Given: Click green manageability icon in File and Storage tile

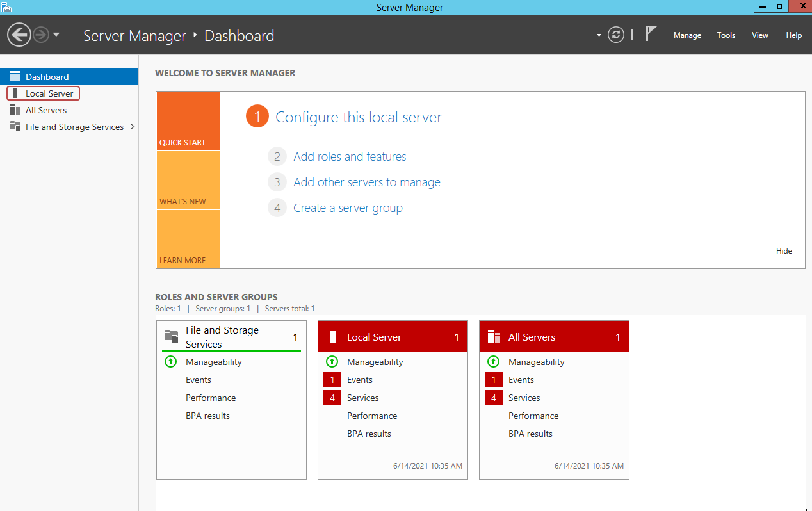Looking at the screenshot, I should (x=170, y=361).
